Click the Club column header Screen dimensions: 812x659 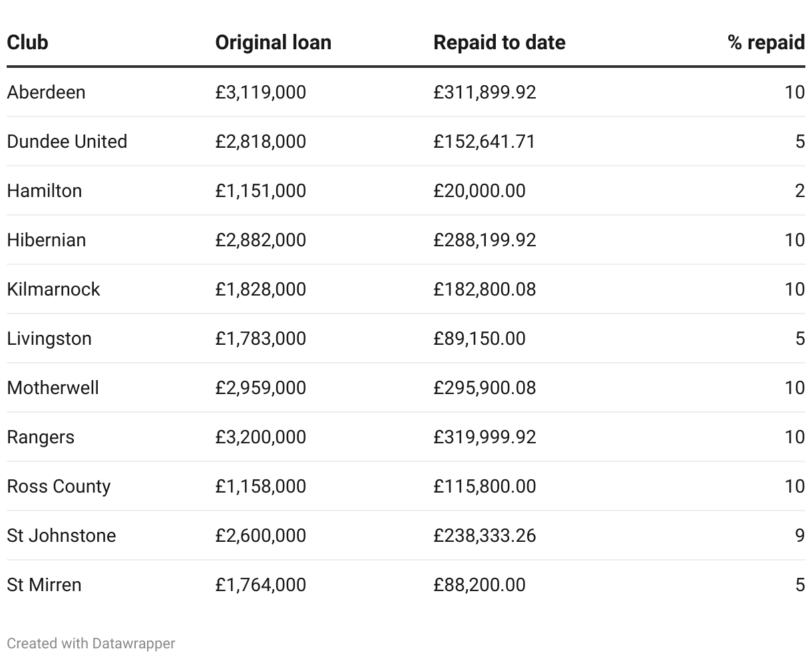click(x=28, y=43)
